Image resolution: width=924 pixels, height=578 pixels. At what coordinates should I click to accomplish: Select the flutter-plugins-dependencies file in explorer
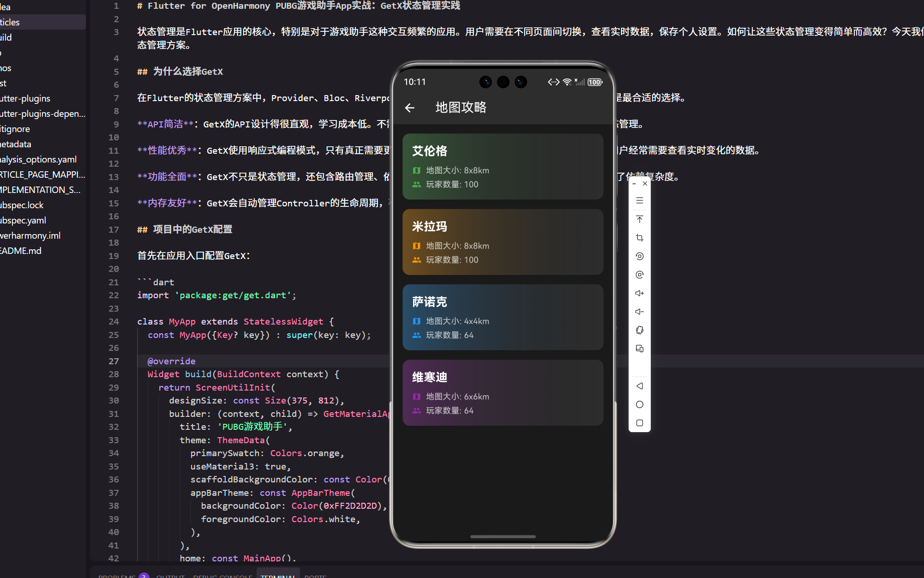click(x=42, y=114)
